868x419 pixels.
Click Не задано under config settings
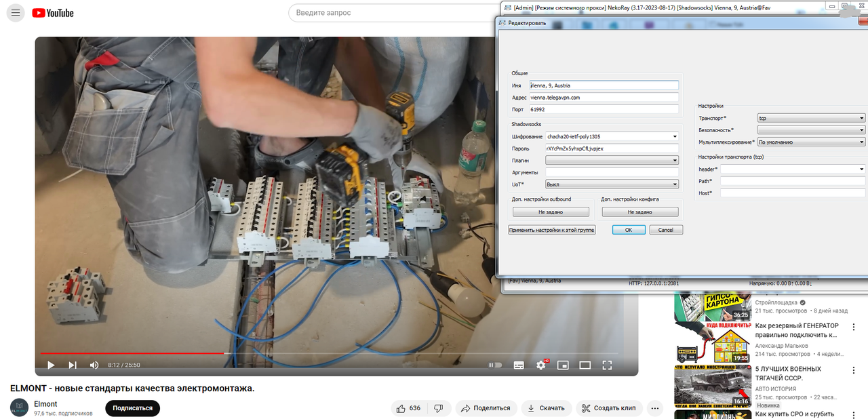tap(639, 212)
